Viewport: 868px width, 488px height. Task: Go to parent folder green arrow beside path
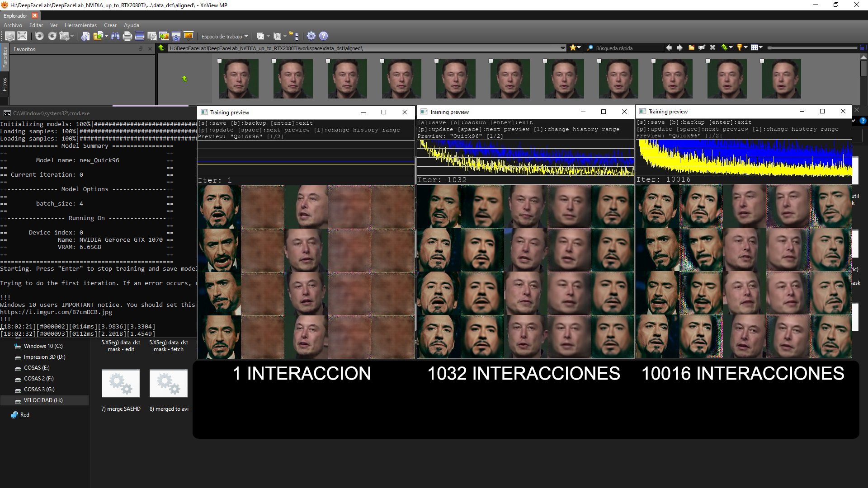[x=161, y=47]
